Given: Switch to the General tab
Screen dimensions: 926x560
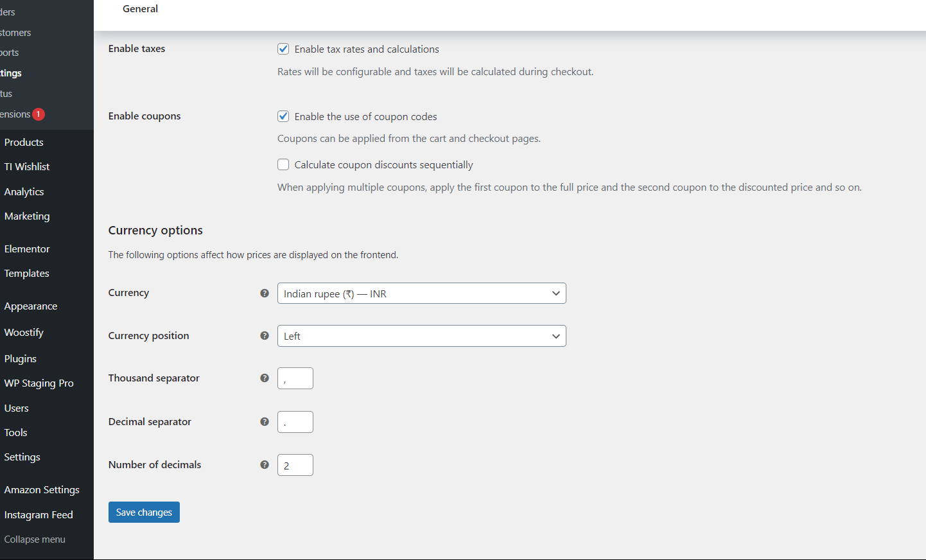Looking at the screenshot, I should coord(140,9).
